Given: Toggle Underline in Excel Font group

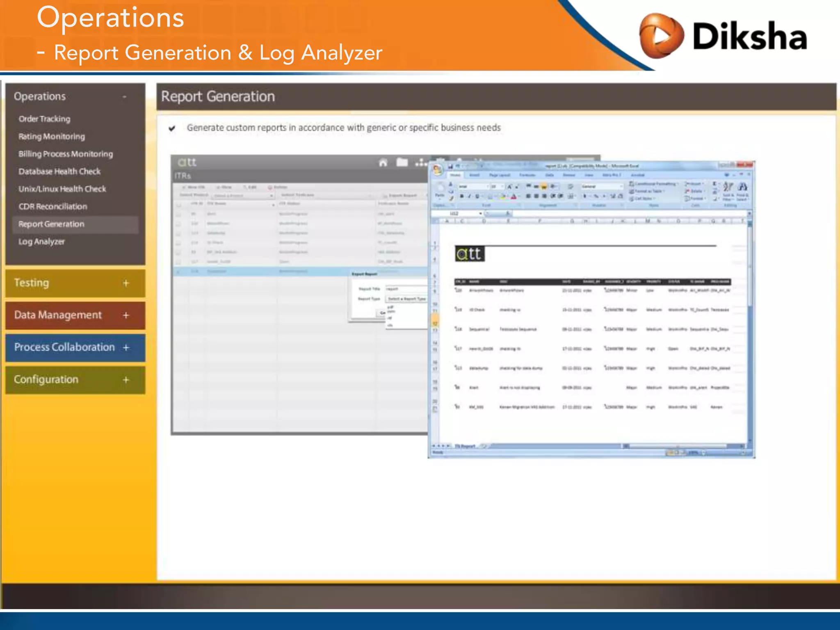Looking at the screenshot, I should tap(477, 196).
